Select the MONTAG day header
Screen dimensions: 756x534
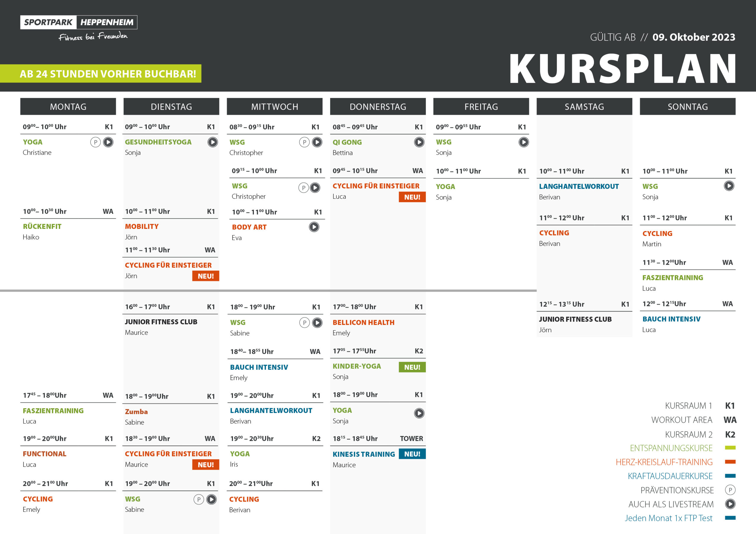point(68,107)
